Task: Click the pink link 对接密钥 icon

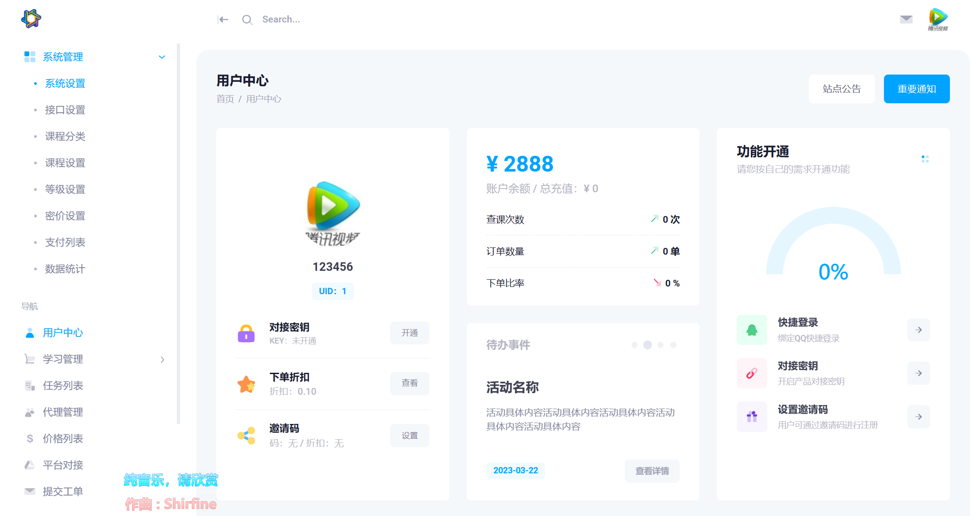Action: point(751,373)
